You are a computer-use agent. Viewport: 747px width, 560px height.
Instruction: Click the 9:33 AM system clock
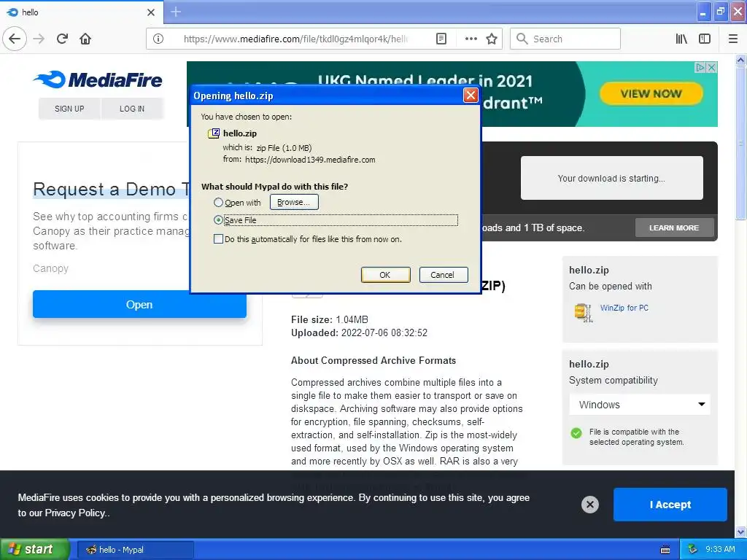pos(720,550)
